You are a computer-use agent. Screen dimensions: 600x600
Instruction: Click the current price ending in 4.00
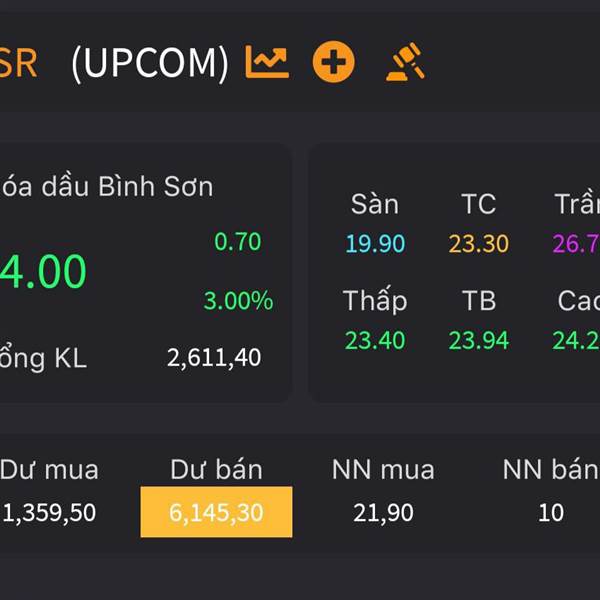43,271
